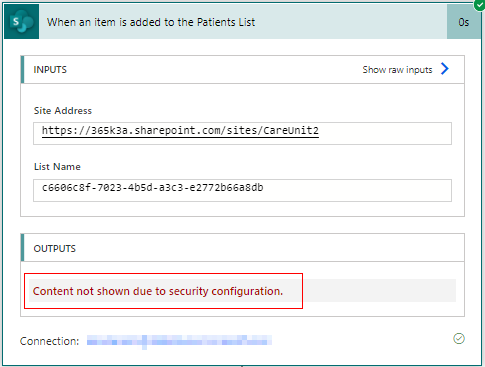Image resolution: width=485 pixels, height=367 pixels.
Task: Open the CareUnit2 SharePoint site URL
Action: click(x=180, y=131)
